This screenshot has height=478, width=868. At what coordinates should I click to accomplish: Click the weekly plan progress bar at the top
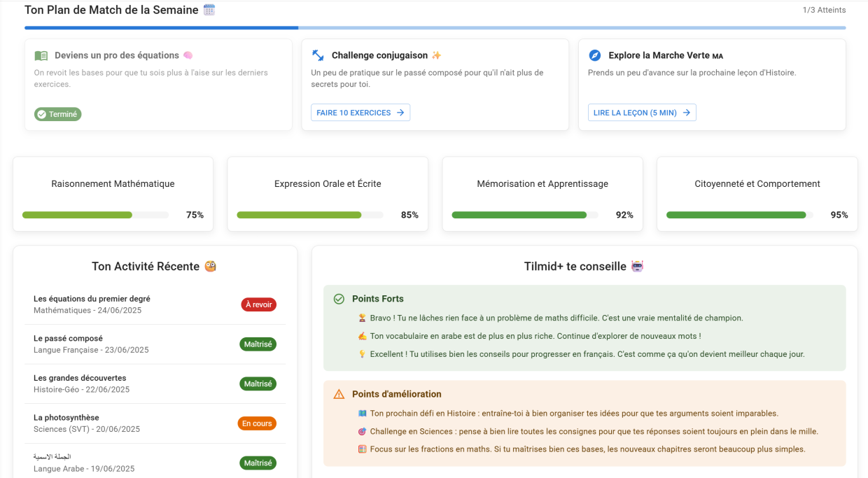coord(434,28)
